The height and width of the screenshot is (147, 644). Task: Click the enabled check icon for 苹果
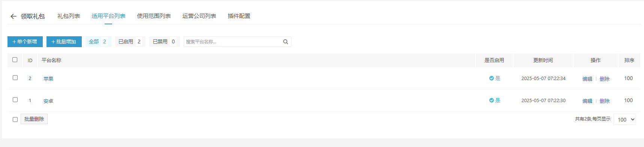click(491, 78)
